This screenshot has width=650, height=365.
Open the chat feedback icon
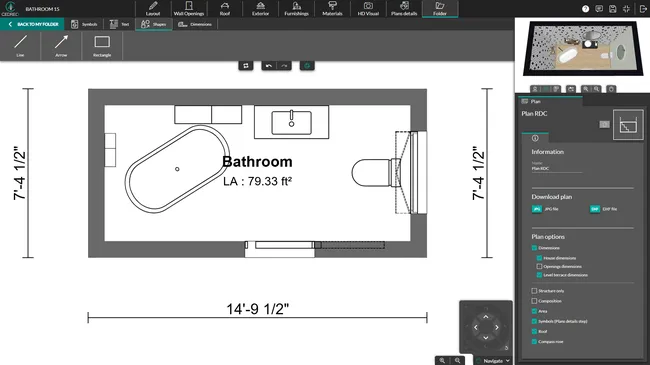(599, 9)
